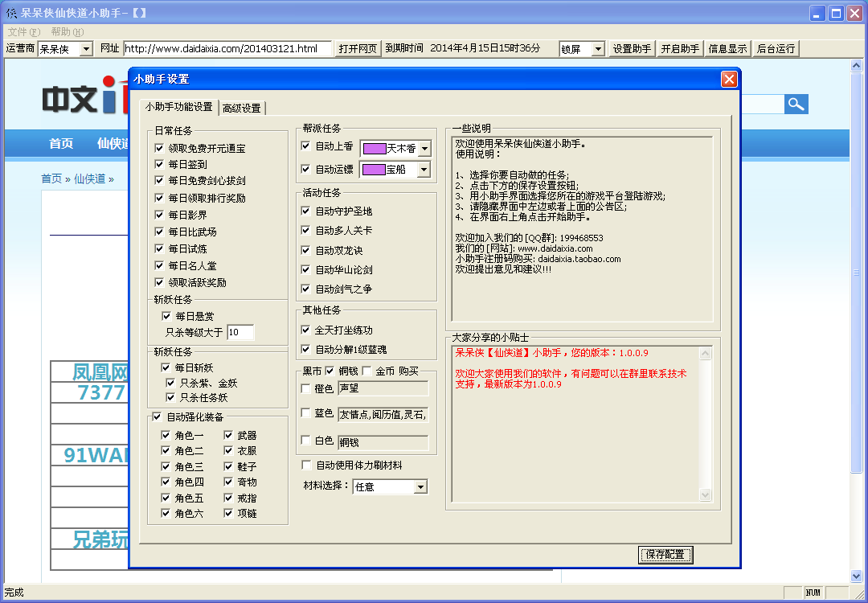The width and height of the screenshot is (868, 603).
Task: Disable 自动上香 auto incense option
Action: tap(305, 146)
